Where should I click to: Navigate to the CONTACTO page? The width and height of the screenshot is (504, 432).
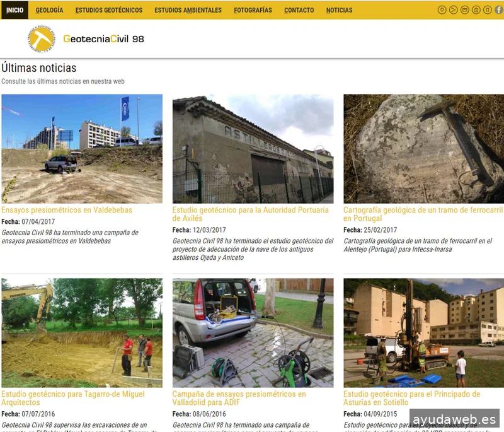tap(299, 10)
